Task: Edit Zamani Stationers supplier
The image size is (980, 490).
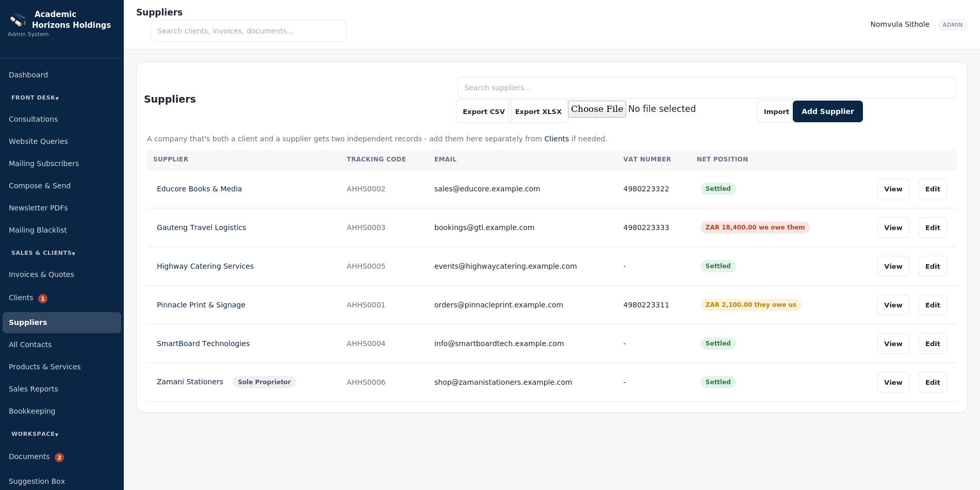Action: click(x=933, y=382)
